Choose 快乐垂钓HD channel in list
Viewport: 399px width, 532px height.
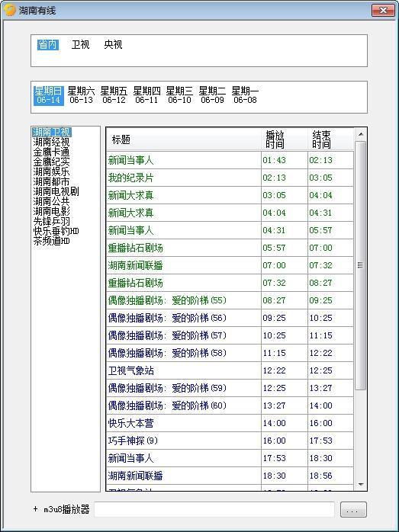click(x=56, y=232)
